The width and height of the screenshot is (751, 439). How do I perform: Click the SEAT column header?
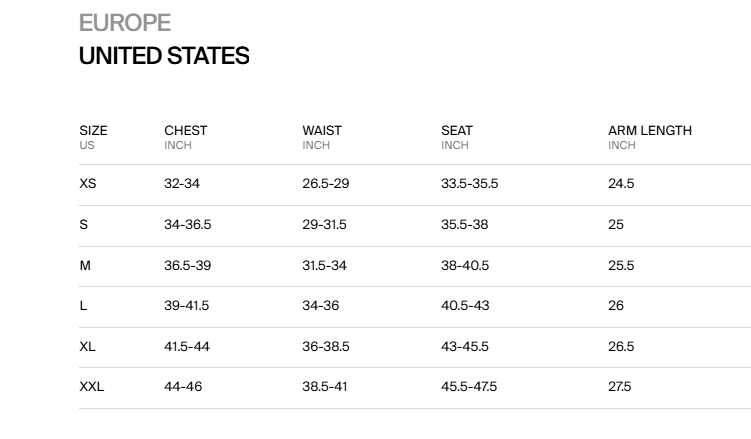click(457, 131)
